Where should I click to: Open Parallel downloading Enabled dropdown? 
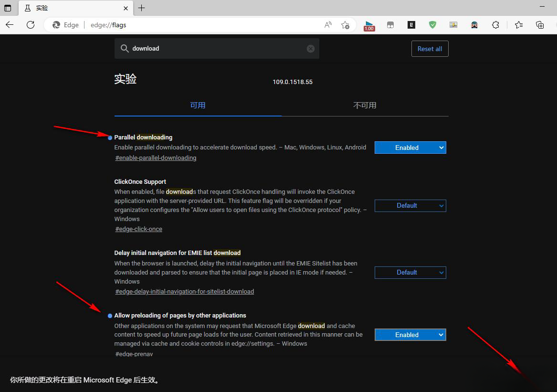pyautogui.click(x=410, y=148)
